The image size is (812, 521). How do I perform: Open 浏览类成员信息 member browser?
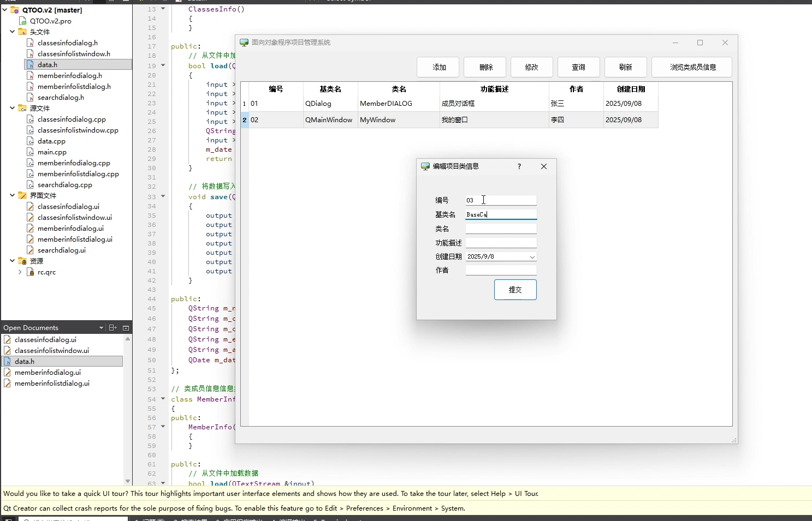pos(692,67)
